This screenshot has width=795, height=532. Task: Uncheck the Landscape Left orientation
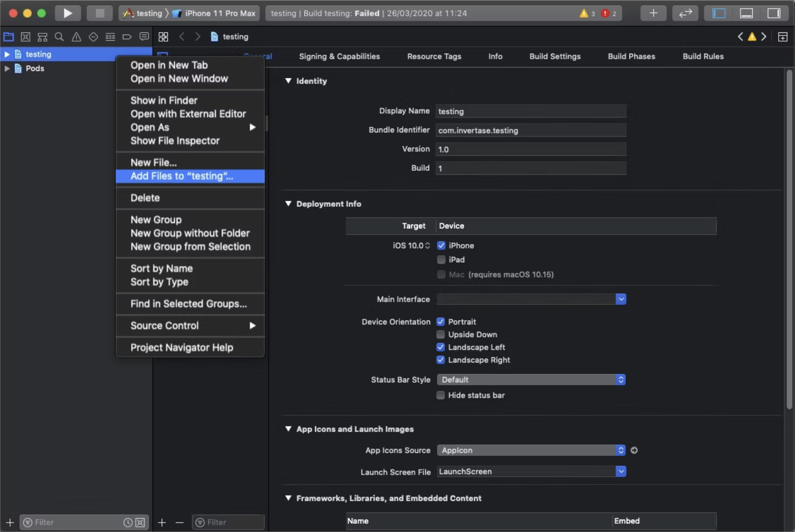pos(441,347)
